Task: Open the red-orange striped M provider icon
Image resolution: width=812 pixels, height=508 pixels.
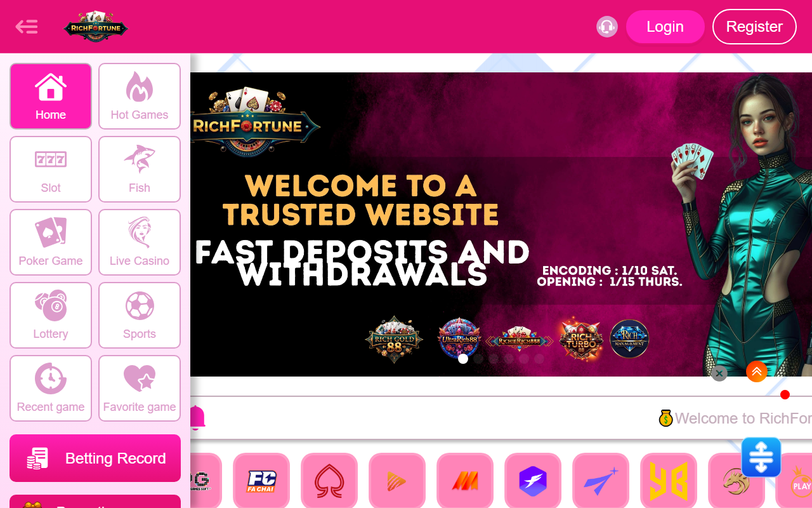Action: (x=465, y=481)
